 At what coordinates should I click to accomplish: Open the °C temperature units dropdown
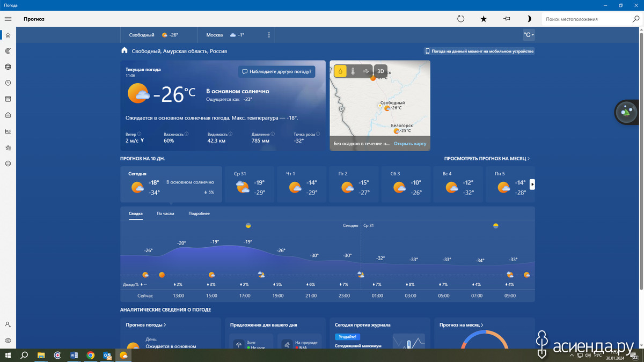pyautogui.click(x=529, y=35)
